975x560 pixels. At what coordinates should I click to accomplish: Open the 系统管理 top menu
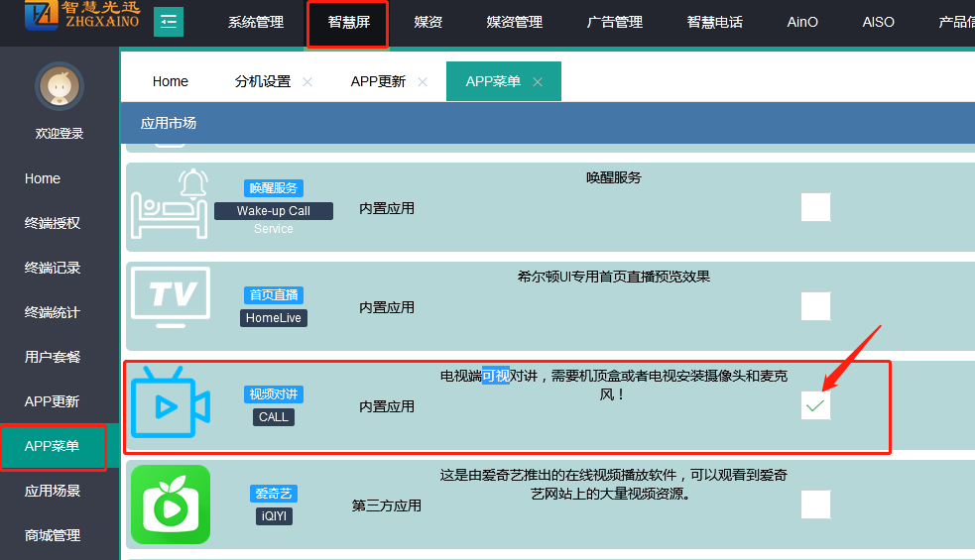tap(256, 22)
